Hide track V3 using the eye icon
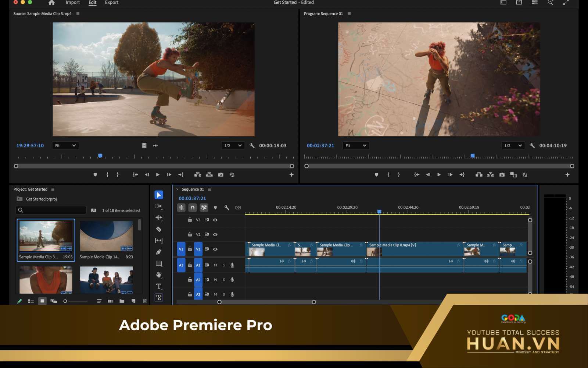Screen dimensions: 588x368 (x=215, y=220)
